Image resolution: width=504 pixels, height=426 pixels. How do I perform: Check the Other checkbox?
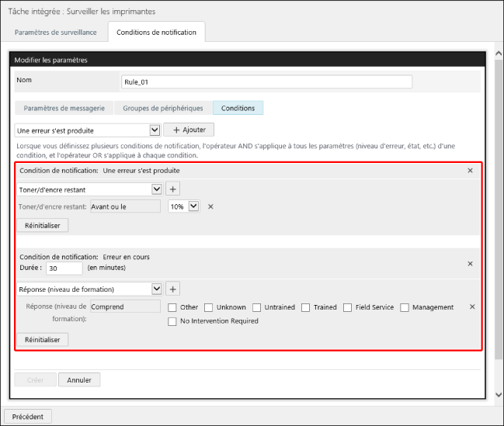click(x=173, y=307)
